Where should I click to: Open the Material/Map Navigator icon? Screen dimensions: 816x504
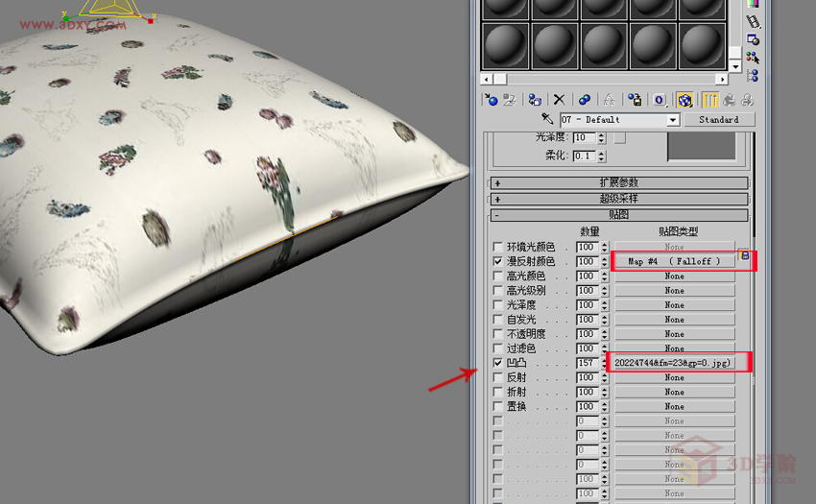tap(753, 76)
